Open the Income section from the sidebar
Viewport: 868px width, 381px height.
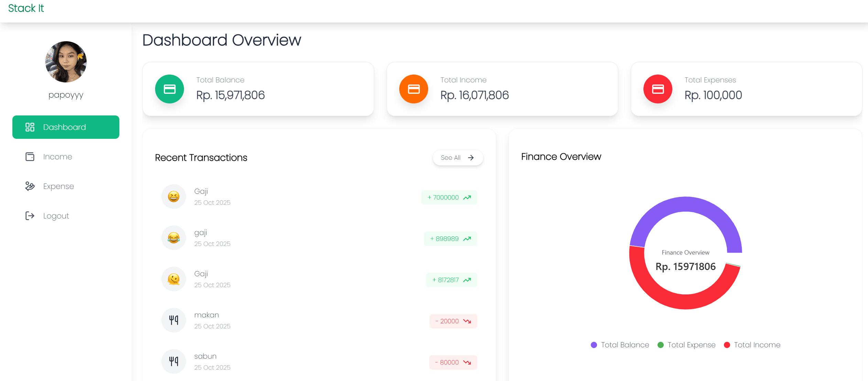[x=57, y=157]
